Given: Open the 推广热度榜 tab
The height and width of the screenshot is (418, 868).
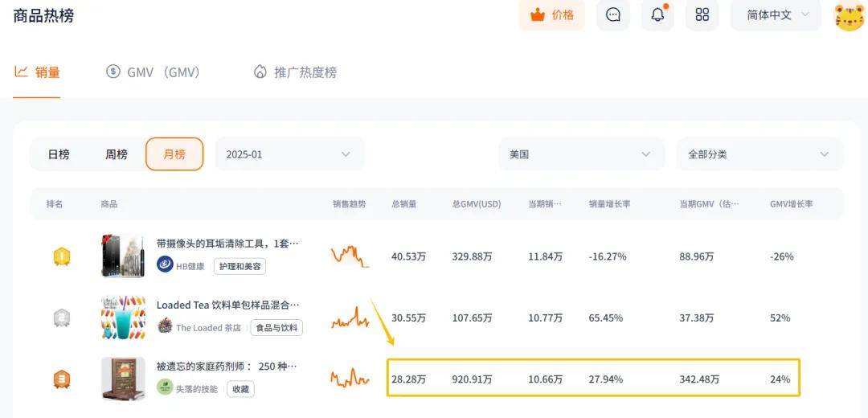Looking at the screenshot, I should (x=295, y=72).
